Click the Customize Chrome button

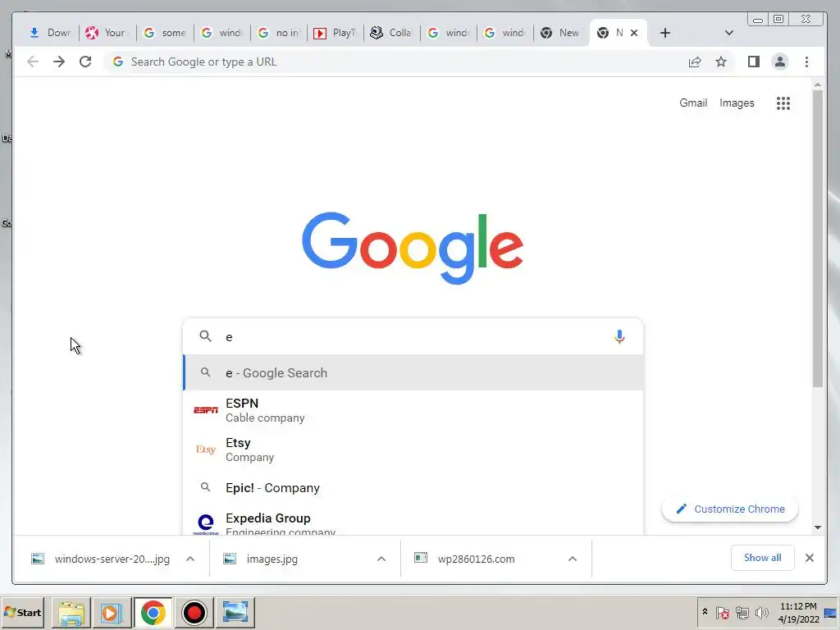[729, 509]
